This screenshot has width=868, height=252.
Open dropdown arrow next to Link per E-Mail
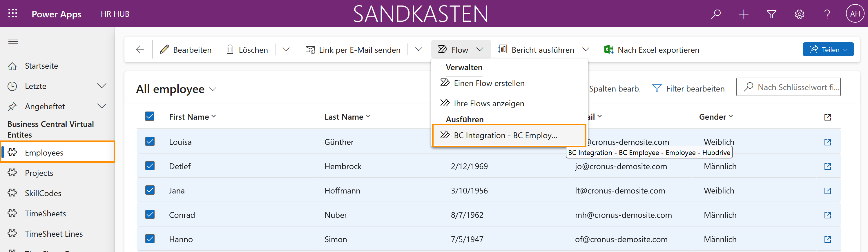(x=418, y=50)
